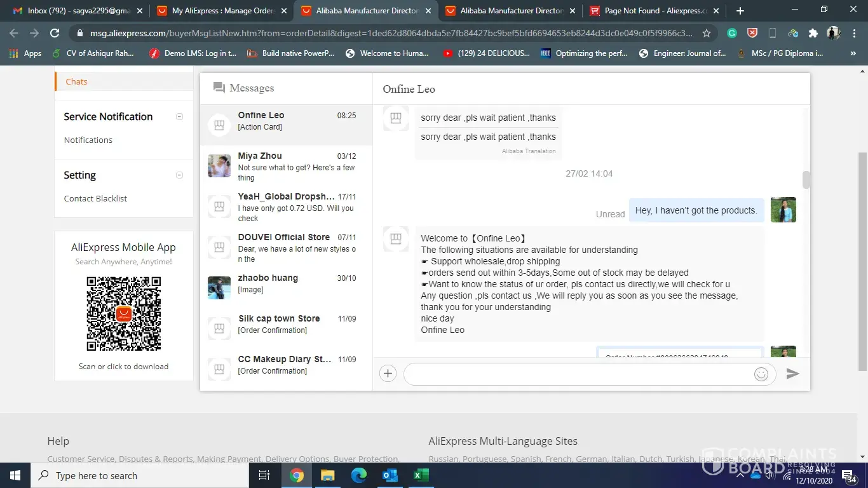Reload the page with browser refresh icon
This screenshot has height=488, width=868.
pyautogui.click(x=55, y=33)
